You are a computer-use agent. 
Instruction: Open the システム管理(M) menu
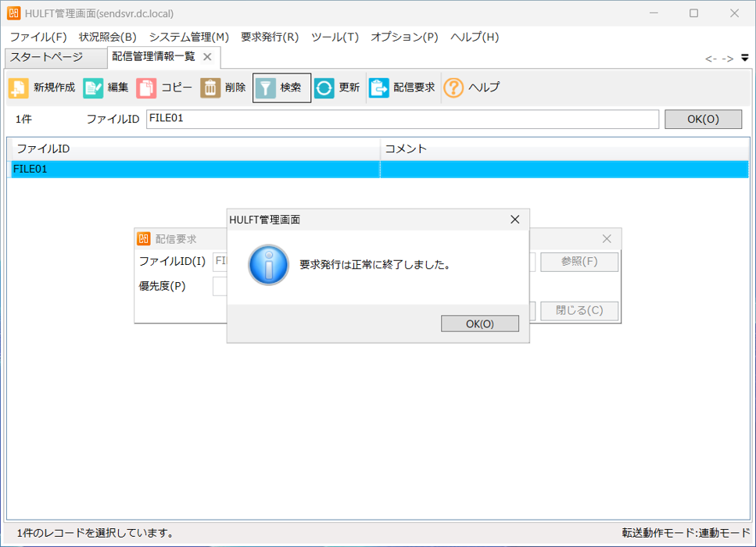[188, 37]
